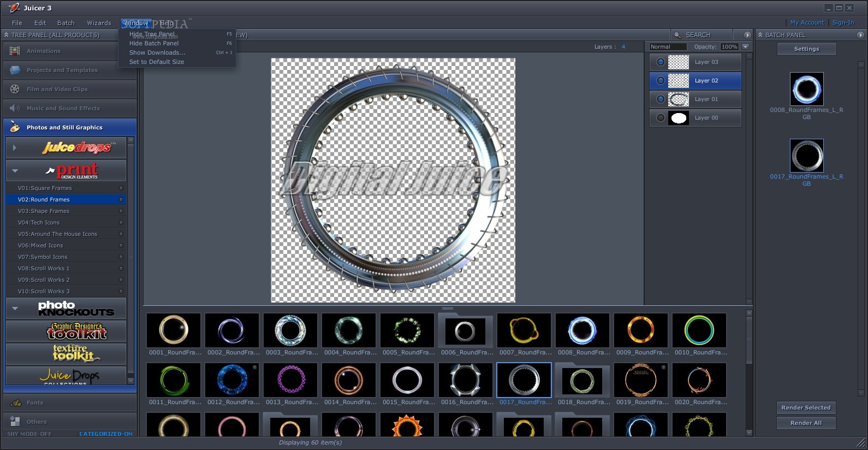Open Texture Toolkit library
The height and width of the screenshot is (450, 868).
tap(66, 354)
